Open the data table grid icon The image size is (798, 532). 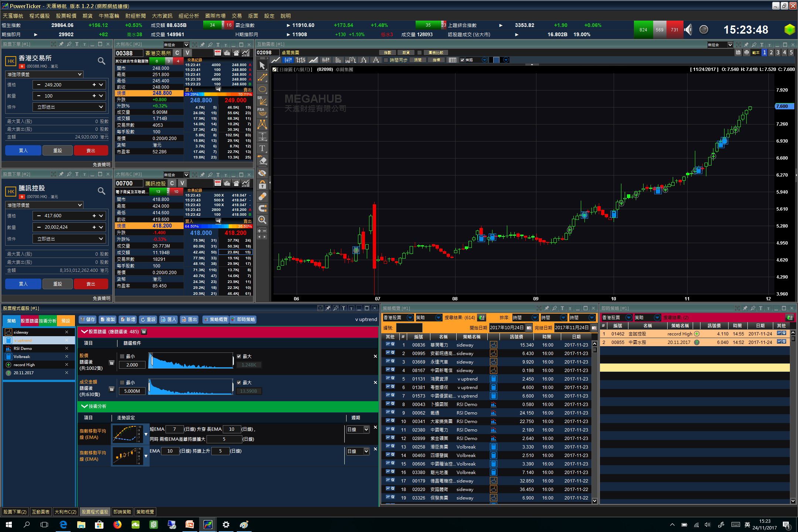[x=453, y=60]
